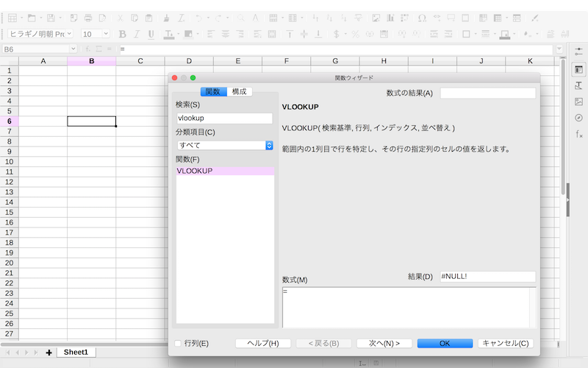Click the Align left icon
This screenshot has height=368, width=588.
point(210,34)
